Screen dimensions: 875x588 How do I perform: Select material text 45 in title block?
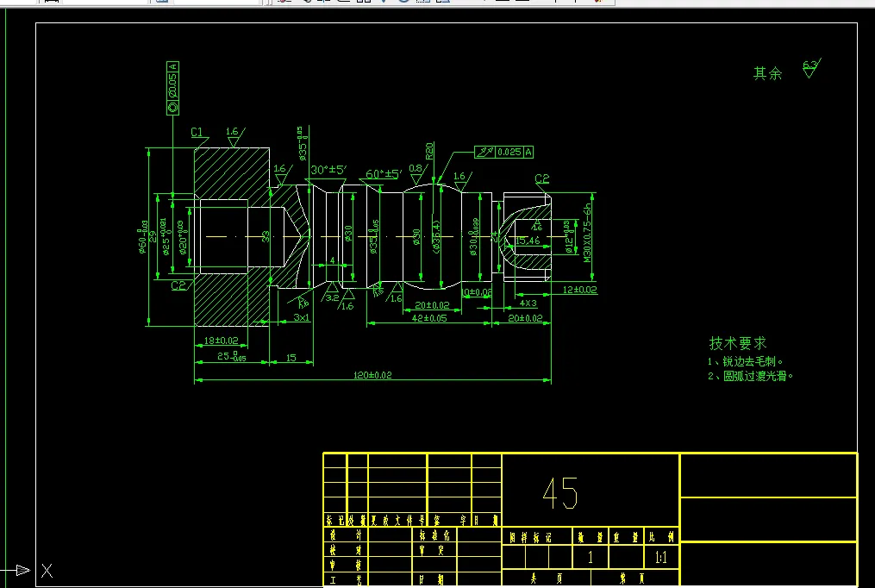[560, 492]
